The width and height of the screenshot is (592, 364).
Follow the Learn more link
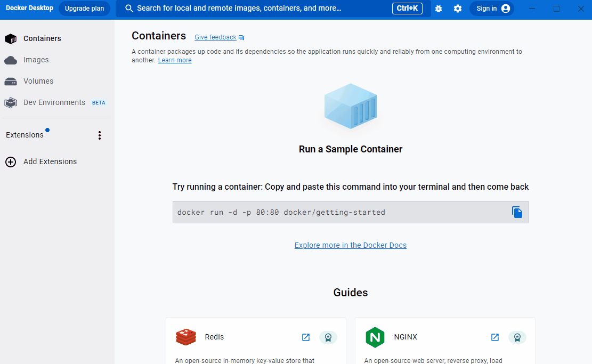pos(175,60)
